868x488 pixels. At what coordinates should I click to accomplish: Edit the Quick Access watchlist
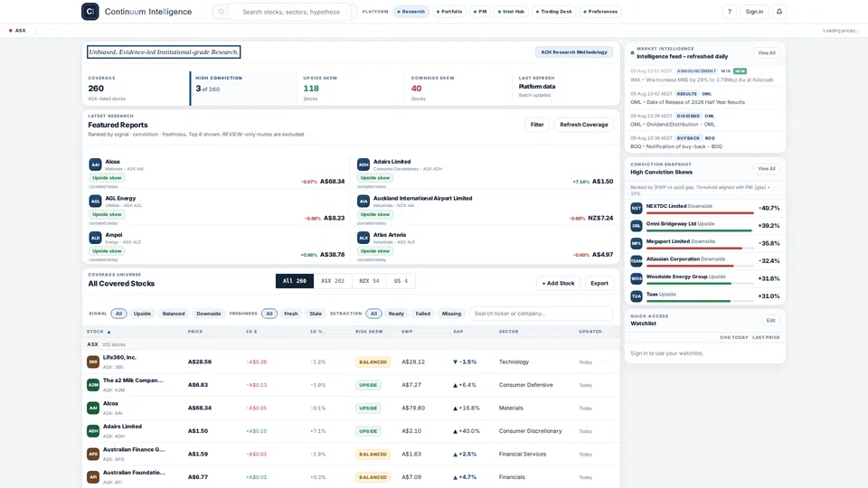(x=770, y=320)
